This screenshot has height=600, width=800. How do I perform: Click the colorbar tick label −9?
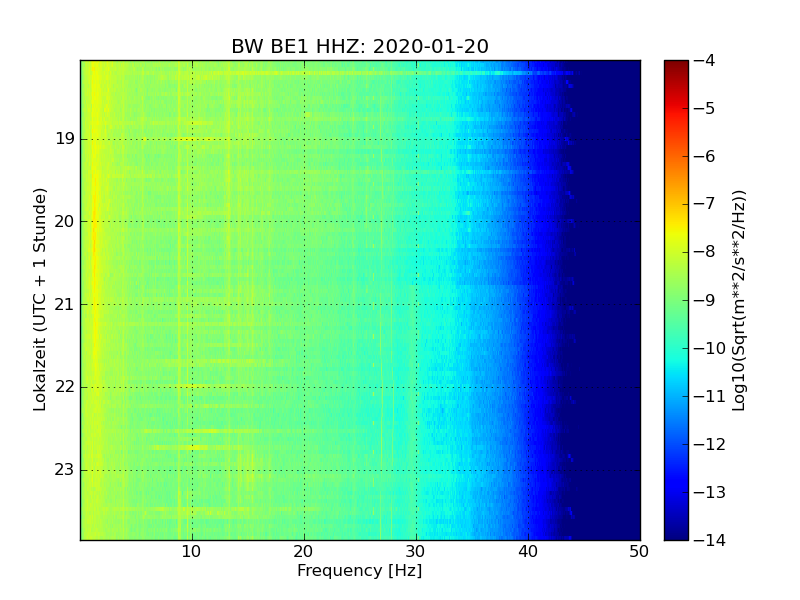[705, 300]
